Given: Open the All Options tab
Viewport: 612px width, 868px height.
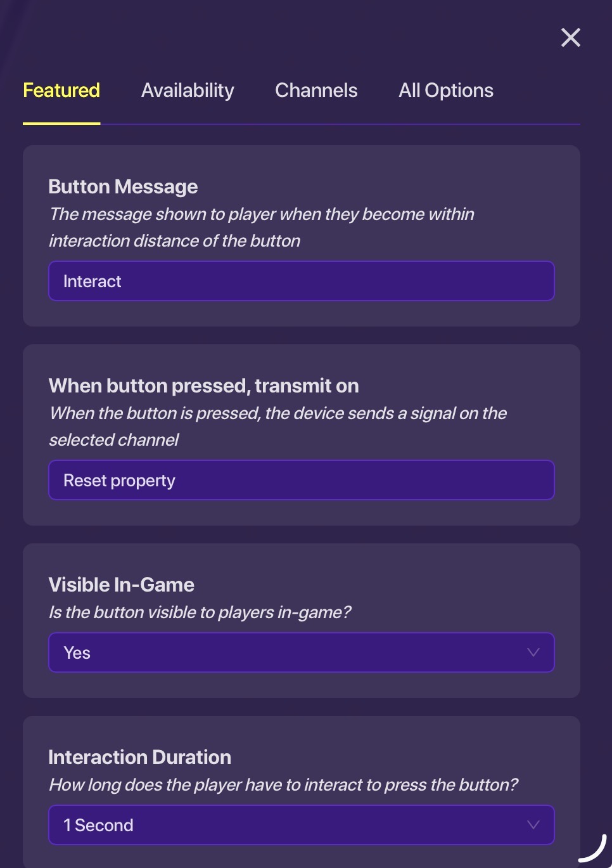Looking at the screenshot, I should point(445,91).
